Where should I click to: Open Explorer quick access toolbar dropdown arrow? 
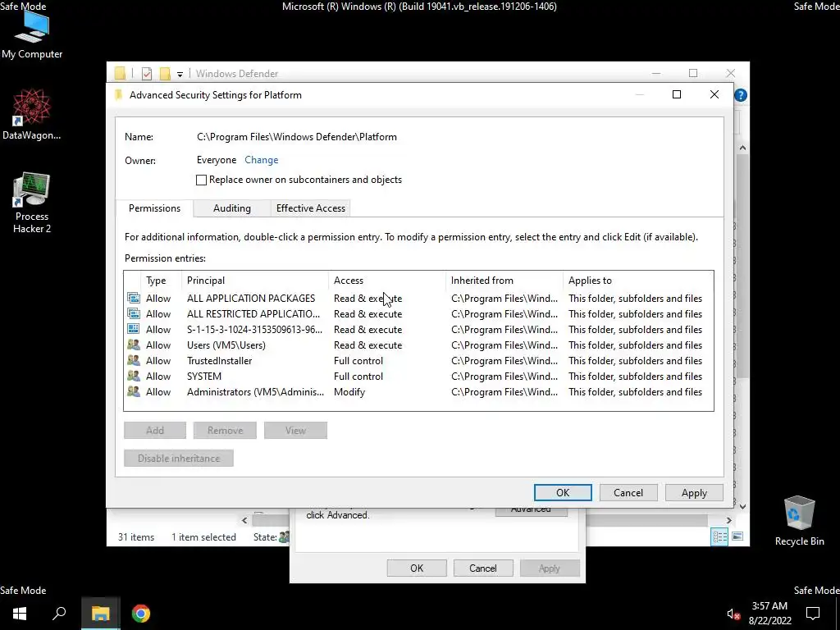[180, 74]
